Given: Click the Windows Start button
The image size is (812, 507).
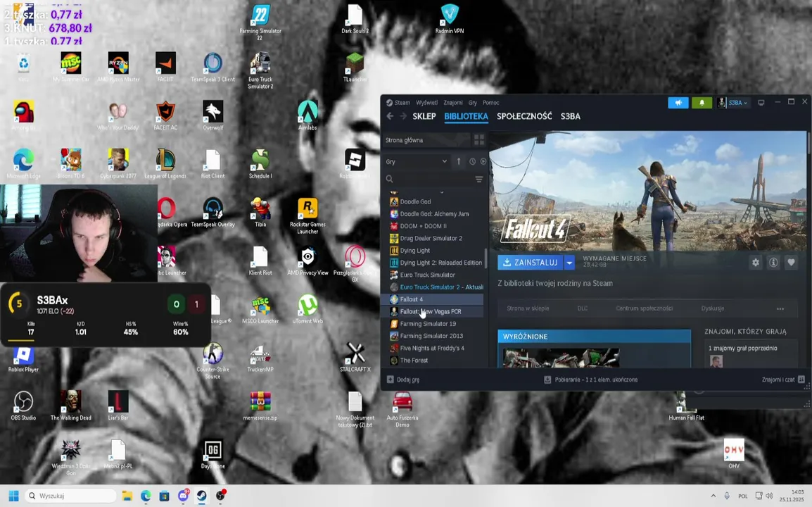Looking at the screenshot, I should [13, 496].
